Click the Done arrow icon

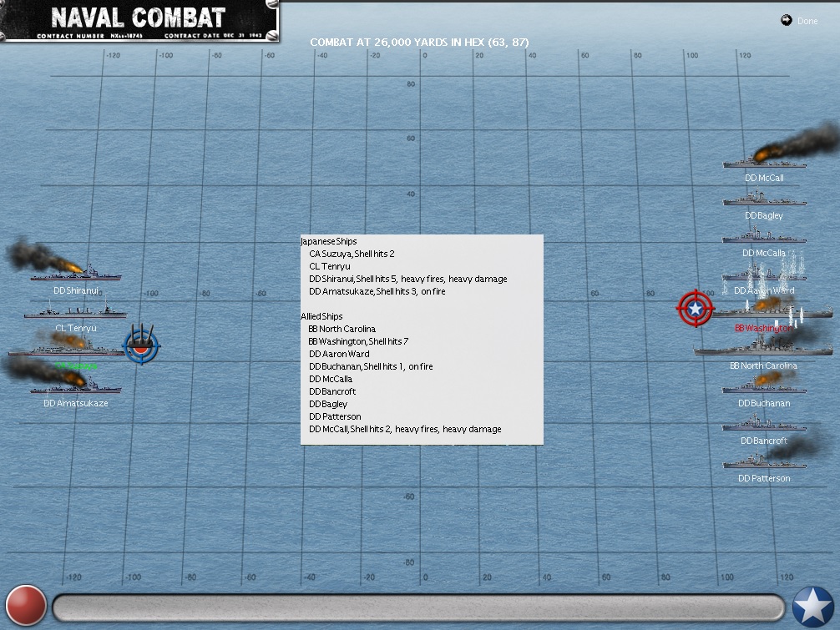pyautogui.click(x=786, y=20)
